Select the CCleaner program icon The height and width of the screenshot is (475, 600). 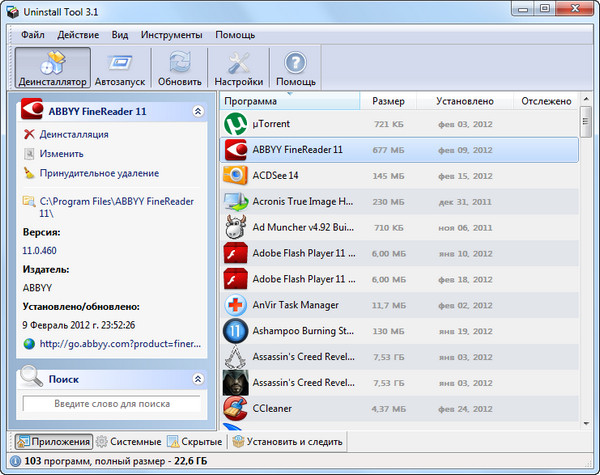tap(236, 408)
